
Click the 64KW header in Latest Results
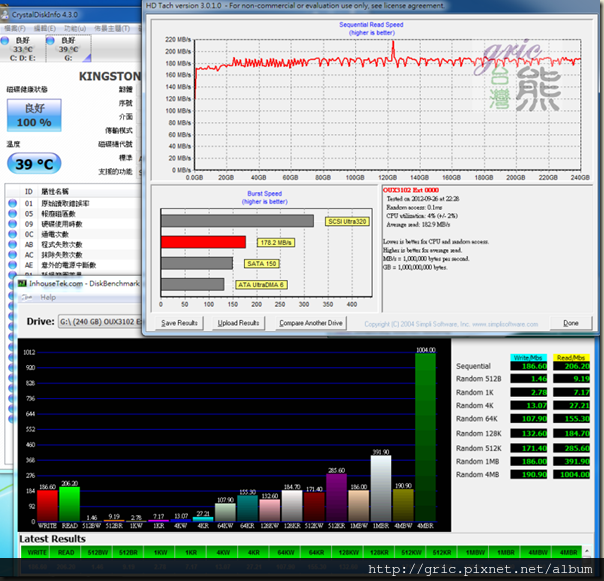point(285,552)
